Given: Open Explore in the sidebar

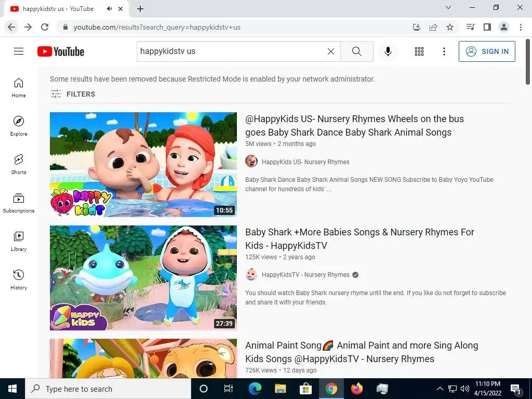Looking at the screenshot, I should (19, 126).
